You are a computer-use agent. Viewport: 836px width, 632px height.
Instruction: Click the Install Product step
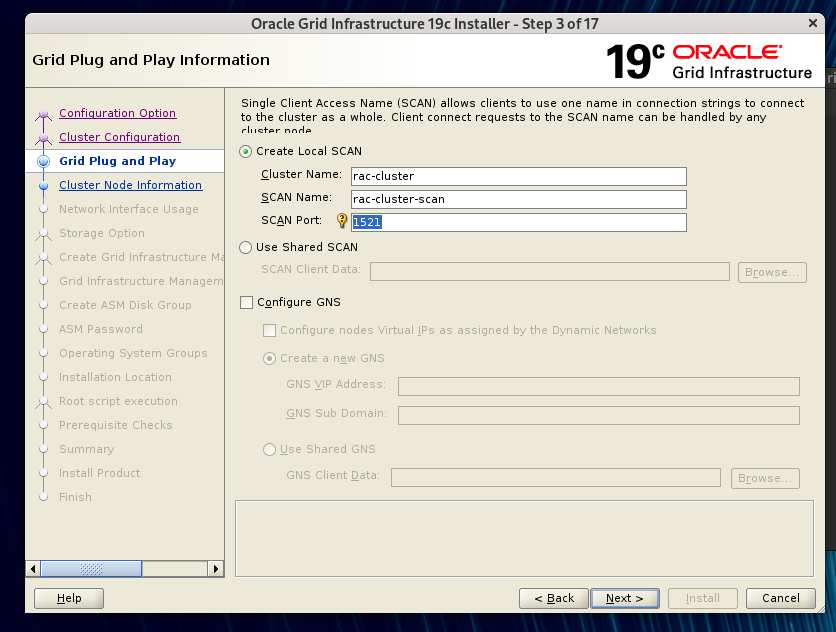click(x=100, y=473)
